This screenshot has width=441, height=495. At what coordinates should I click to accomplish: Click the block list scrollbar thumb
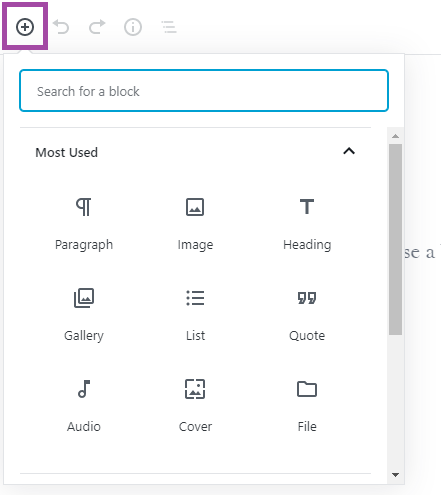[x=395, y=239]
